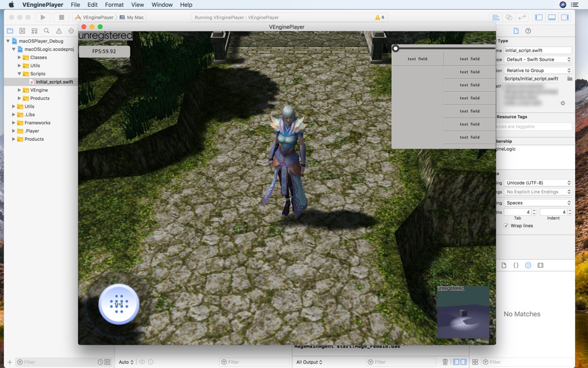Expand the Frameworks folder

[14, 123]
